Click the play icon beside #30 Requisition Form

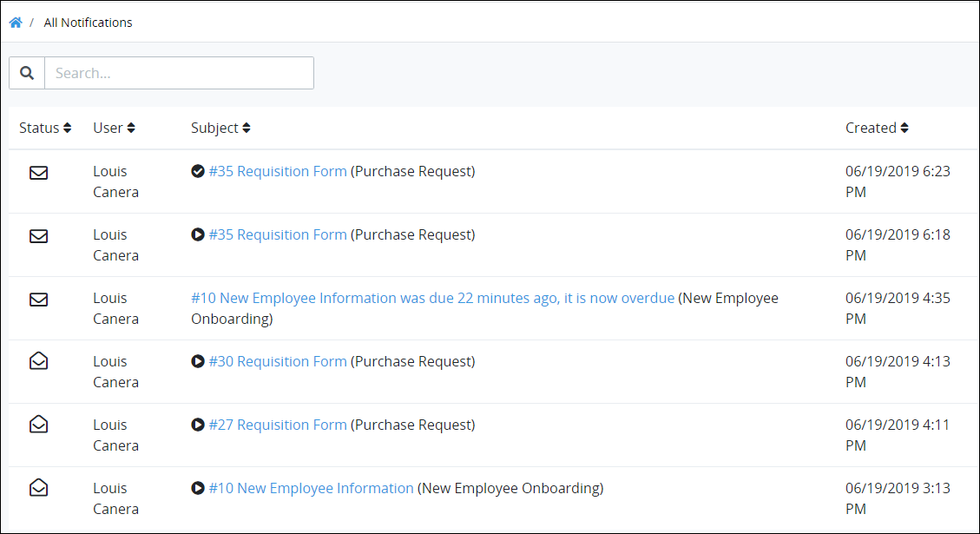[x=198, y=361]
